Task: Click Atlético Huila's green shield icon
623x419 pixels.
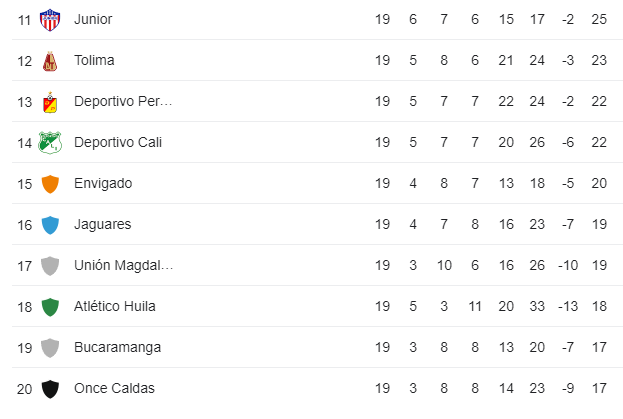Action: (x=50, y=307)
